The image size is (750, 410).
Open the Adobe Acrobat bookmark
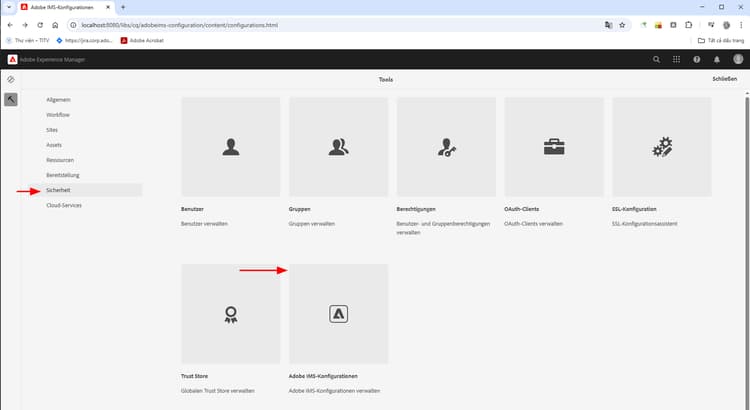click(142, 41)
